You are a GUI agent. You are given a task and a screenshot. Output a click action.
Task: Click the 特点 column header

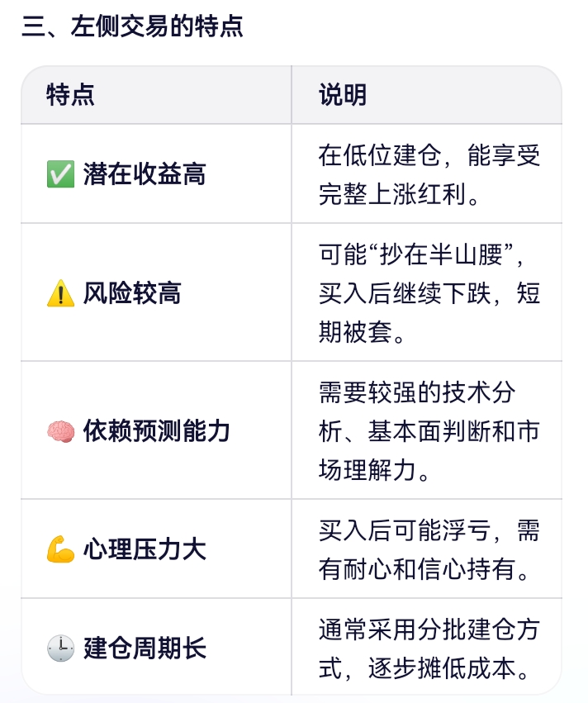click(70, 95)
